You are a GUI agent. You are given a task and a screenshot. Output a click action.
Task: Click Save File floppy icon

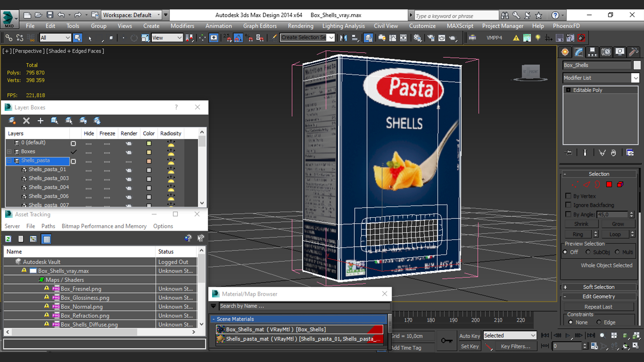coord(50,15)
